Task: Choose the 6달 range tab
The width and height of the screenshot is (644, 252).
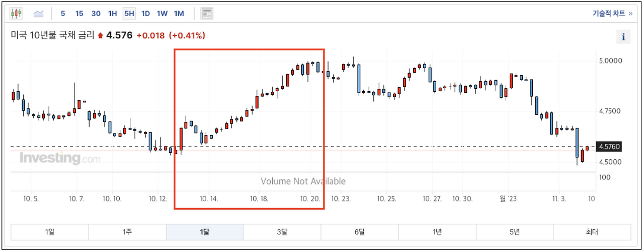Action: point(360,232)
